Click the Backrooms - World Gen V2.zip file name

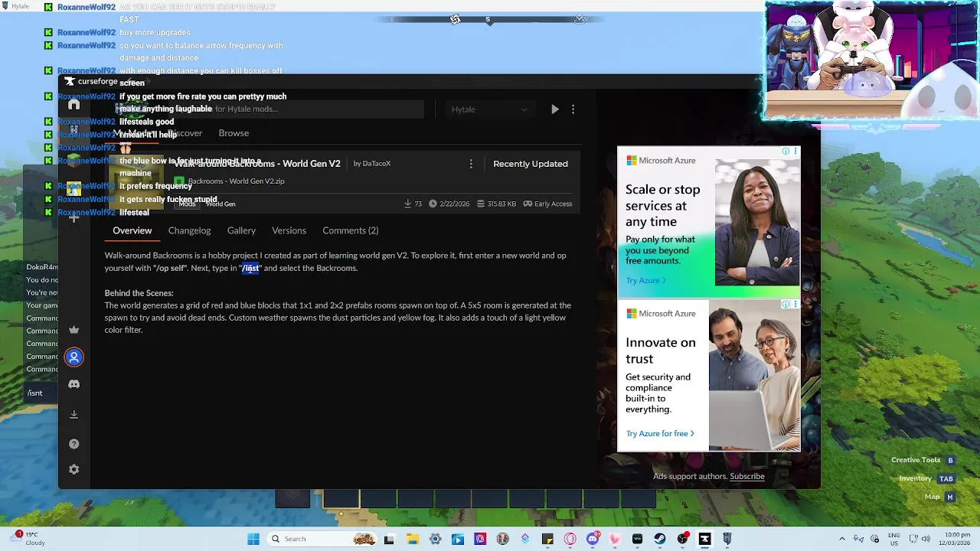236,181
